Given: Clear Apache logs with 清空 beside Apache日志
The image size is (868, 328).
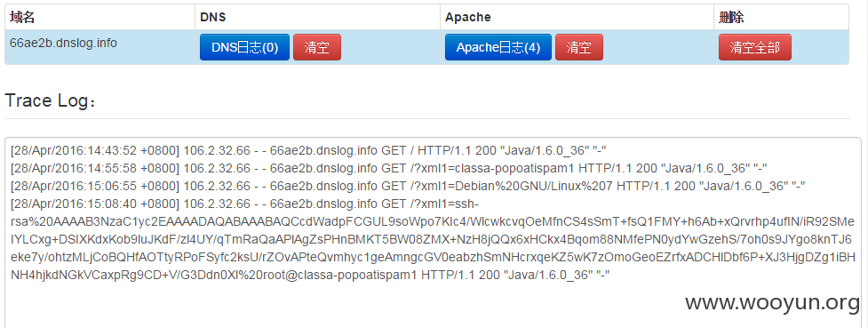Looking at the screenshot, I should point(579,47).
